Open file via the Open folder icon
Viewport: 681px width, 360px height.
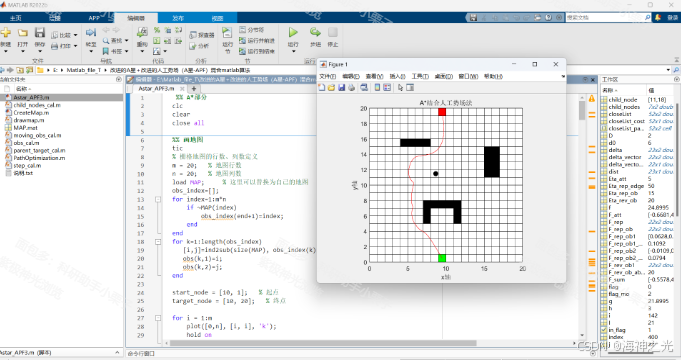pos(23,33)
